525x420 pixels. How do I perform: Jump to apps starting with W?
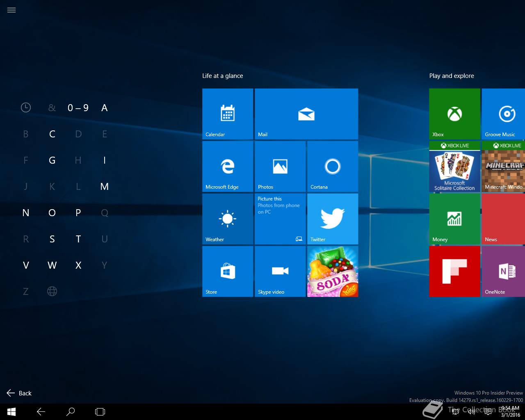click(x=52, y=265)
